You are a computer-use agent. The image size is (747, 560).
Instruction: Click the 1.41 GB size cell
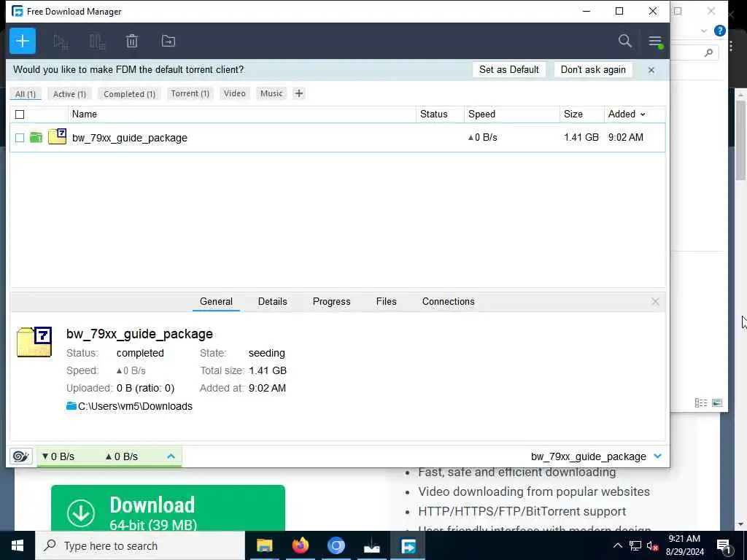[x=581, y=137]
